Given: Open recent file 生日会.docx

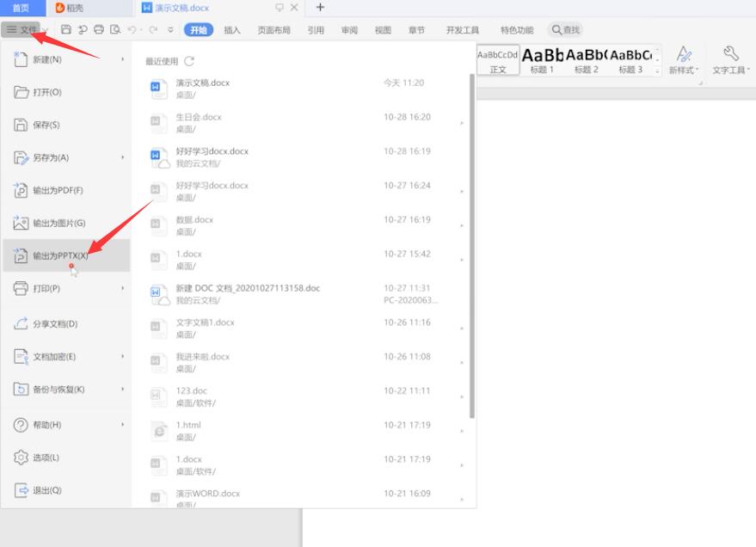Looking at the screenshot, I should pos(305,123).
